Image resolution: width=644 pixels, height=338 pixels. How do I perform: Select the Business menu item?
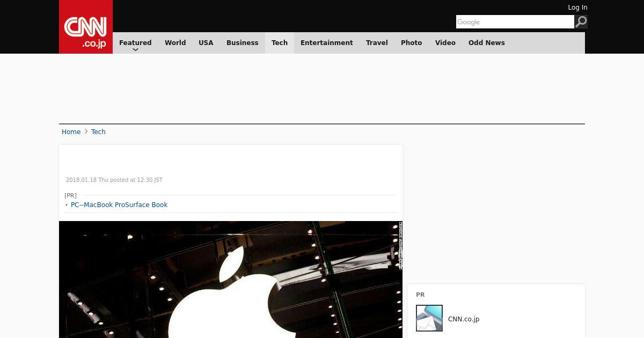[243, 43]
